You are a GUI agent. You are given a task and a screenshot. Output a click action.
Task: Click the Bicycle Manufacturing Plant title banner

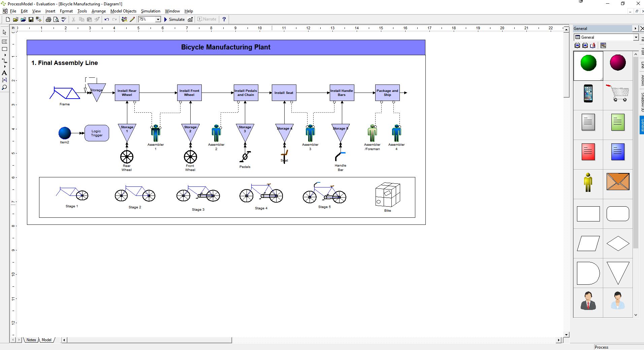pyautogui.click(x=226, y=47)
